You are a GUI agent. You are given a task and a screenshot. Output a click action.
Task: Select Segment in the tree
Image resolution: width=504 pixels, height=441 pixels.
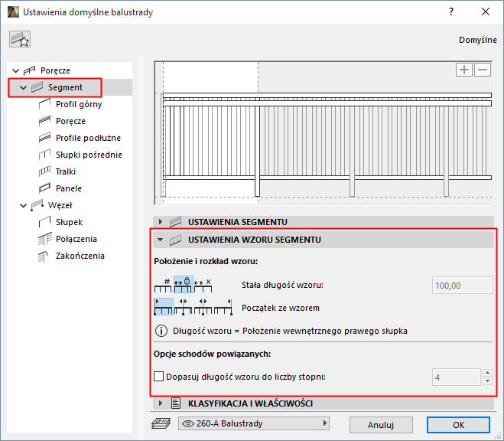click(65, 87)
